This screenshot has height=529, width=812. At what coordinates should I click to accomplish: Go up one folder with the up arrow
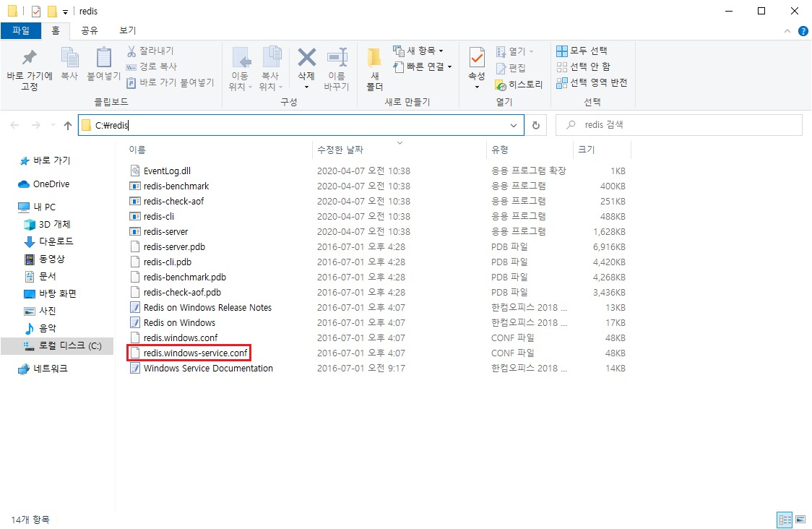[x=67, y=125]
